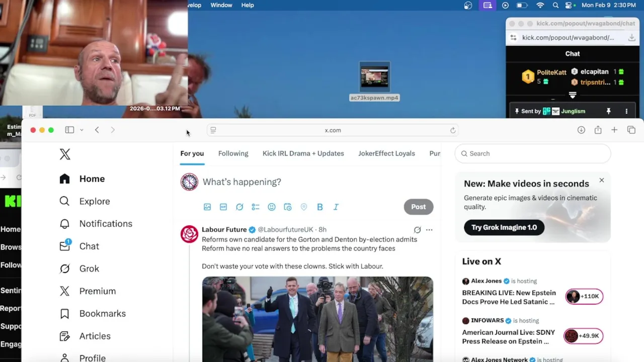Click Safari share icon
Screen dimensions: 644x362
pos(598,130)
